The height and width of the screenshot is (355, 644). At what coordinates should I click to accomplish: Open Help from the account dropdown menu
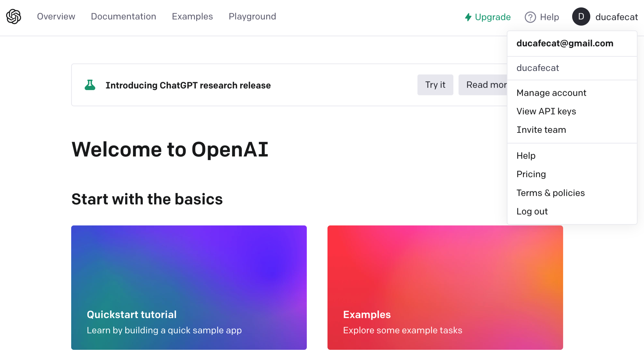(x=572, y=156)
